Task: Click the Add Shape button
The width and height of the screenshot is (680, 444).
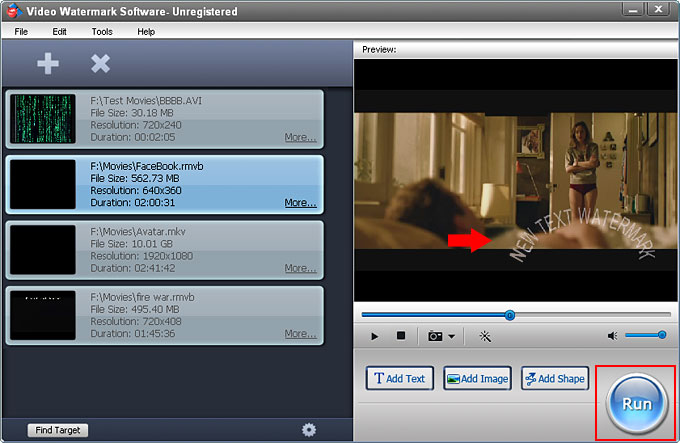Action: (555, 379)
